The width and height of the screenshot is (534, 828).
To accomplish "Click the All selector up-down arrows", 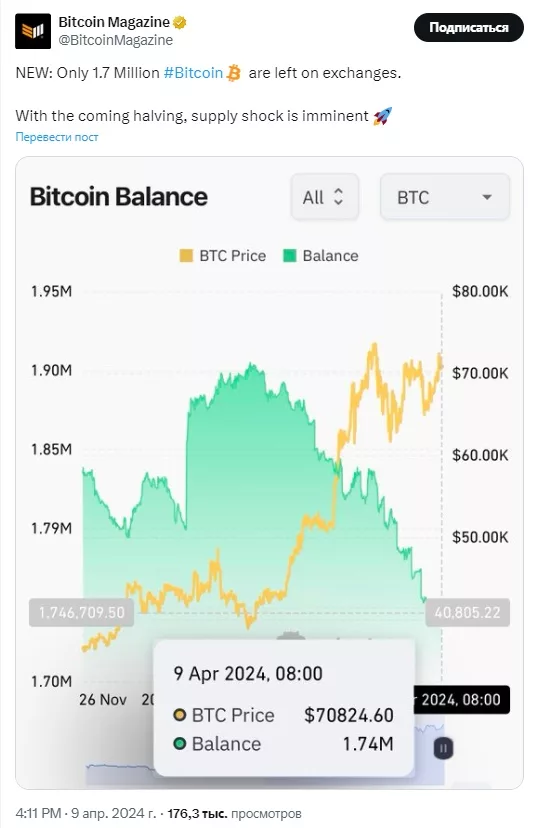I will pos(339,197).
